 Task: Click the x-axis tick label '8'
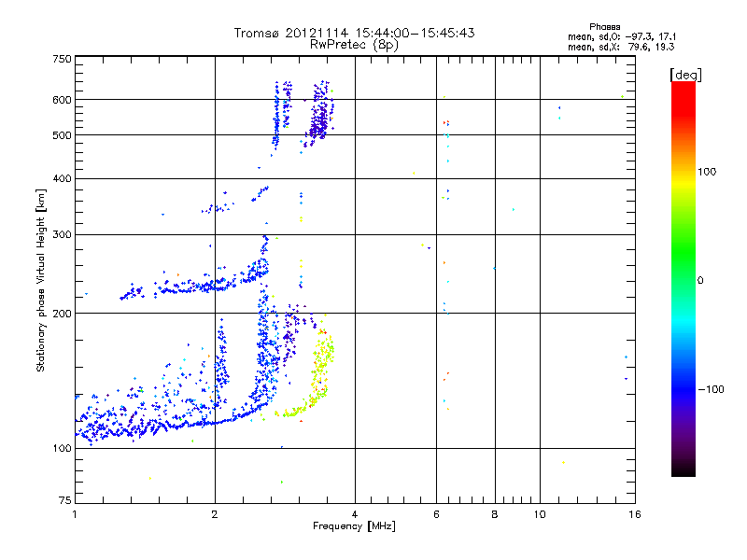pyautogui.click(x=495, y=514)
